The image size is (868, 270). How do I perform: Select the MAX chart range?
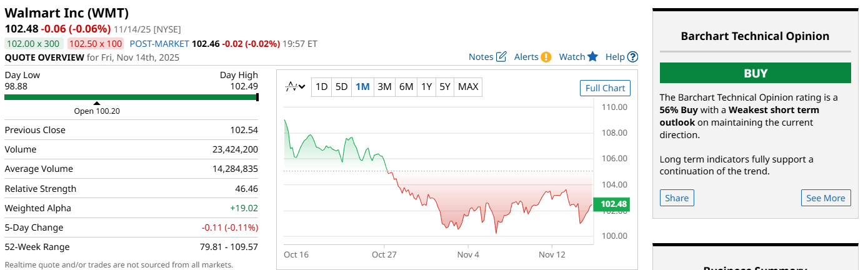tap(468, 87)
